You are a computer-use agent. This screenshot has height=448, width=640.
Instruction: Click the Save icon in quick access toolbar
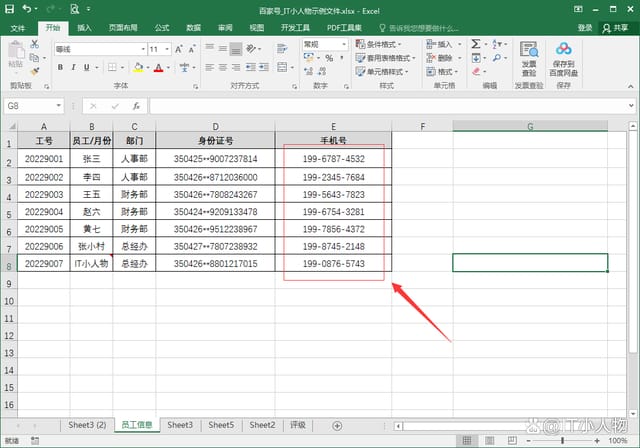pyautogui.click(x=9, y=9)
